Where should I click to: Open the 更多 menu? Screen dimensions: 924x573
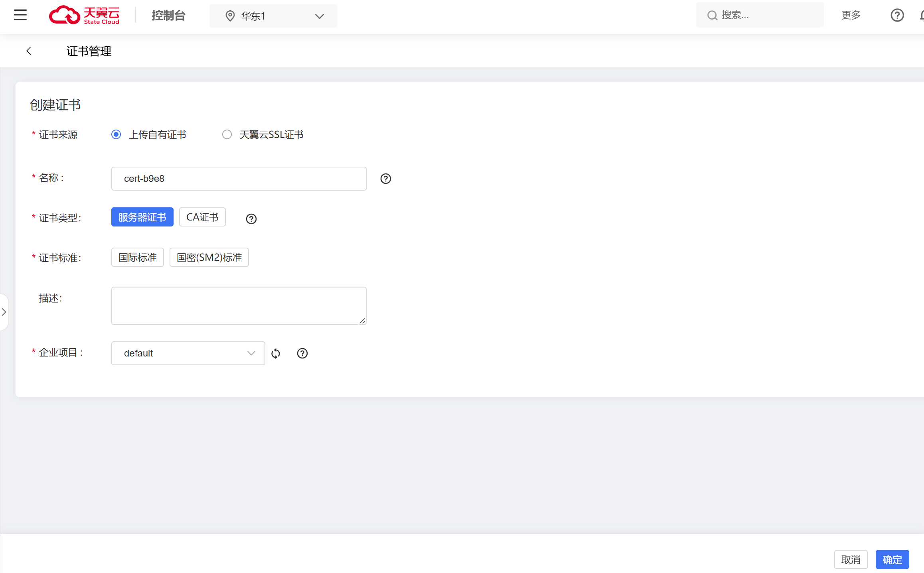pyautogui.click(x=851, y=15)
